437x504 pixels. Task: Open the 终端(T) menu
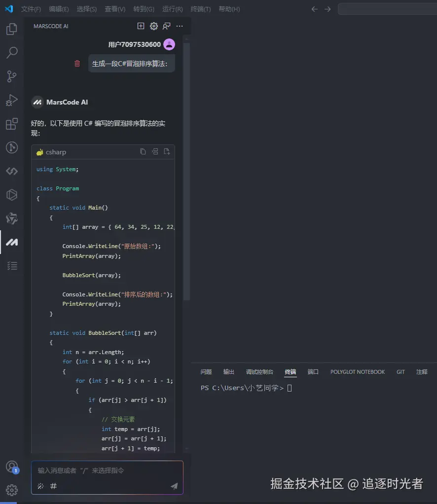[x=201, y=9]
